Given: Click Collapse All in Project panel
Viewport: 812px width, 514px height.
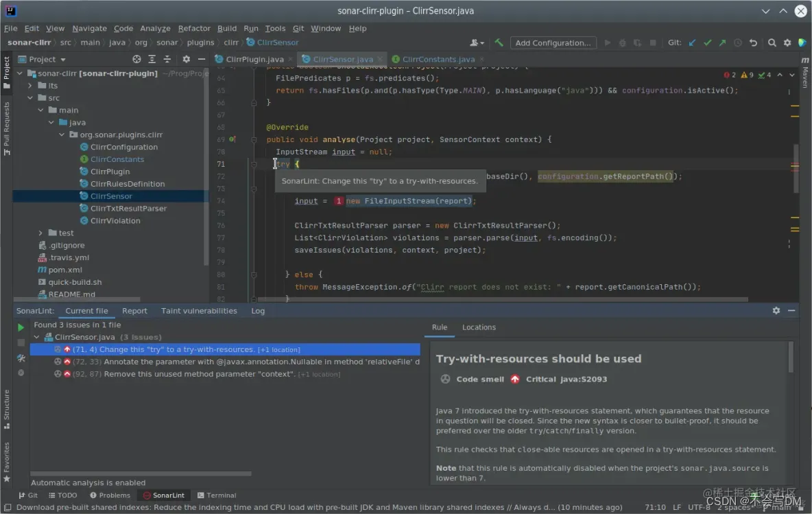Looking at the screenshot, I should (x=167, y=59).
